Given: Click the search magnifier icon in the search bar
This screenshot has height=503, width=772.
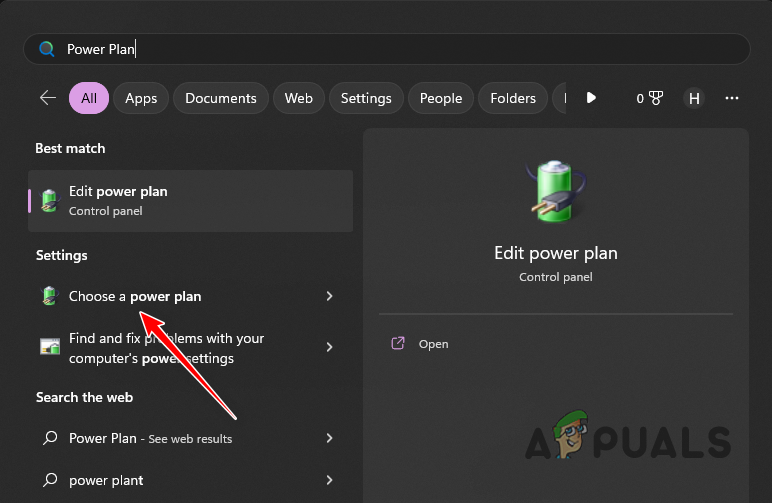Looking at the screenshot, I should (x=47, y=49).
